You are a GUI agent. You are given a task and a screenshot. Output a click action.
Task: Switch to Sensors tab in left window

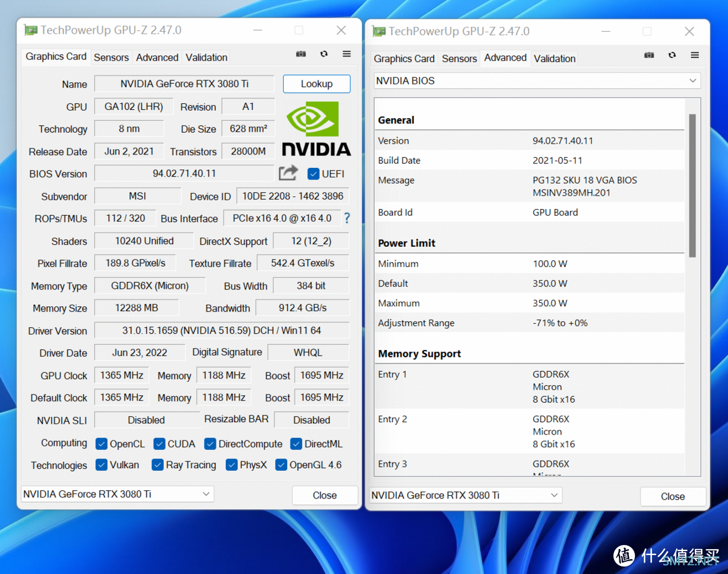pyautogui.click(x=111, y=57)
